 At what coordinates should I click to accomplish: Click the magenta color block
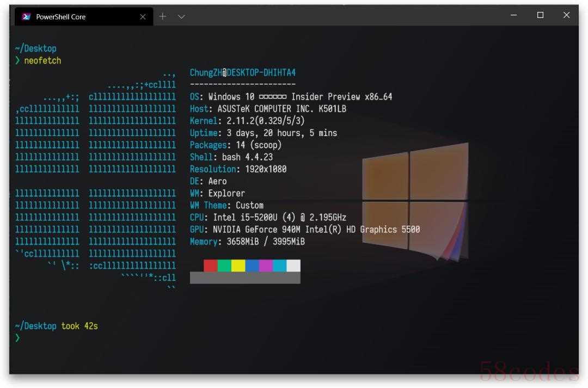pos(266,266)
